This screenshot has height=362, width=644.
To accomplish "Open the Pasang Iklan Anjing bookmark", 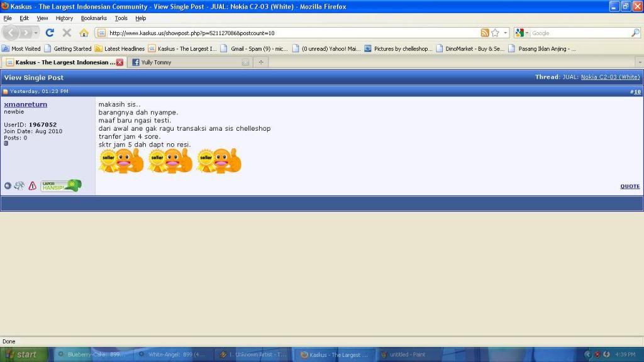I will (x=542, y=48).
